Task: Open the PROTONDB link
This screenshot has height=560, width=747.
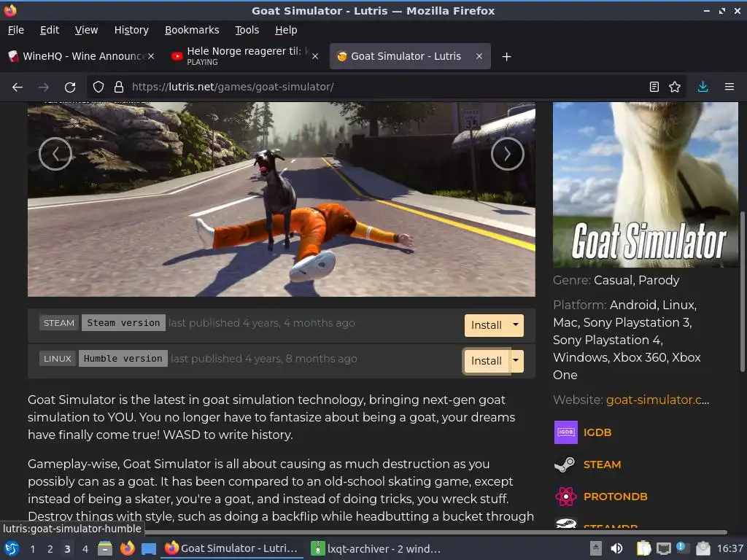Action: 616,497
